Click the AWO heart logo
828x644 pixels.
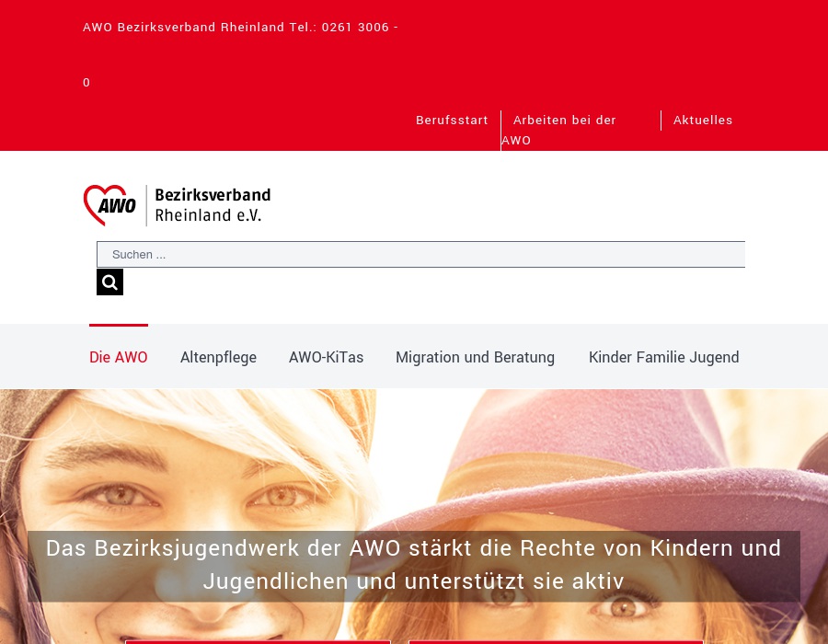tap(109, 204)
